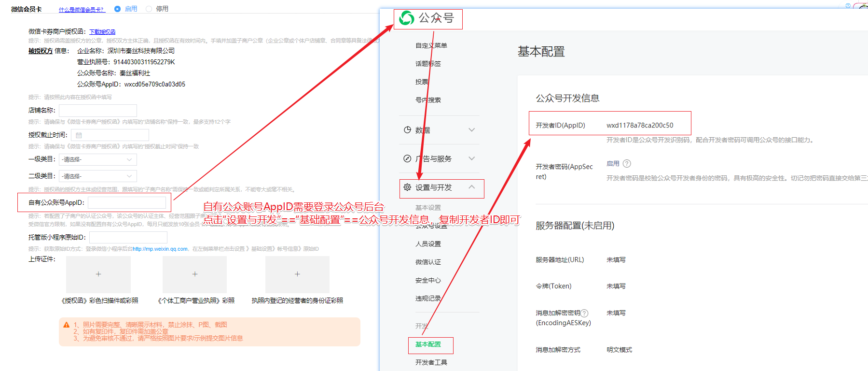This screenshot has width=868, height=371.
Task: Open 开发者工具 in the sidebar
Action: pyautogui.click(x=431, y=362)
